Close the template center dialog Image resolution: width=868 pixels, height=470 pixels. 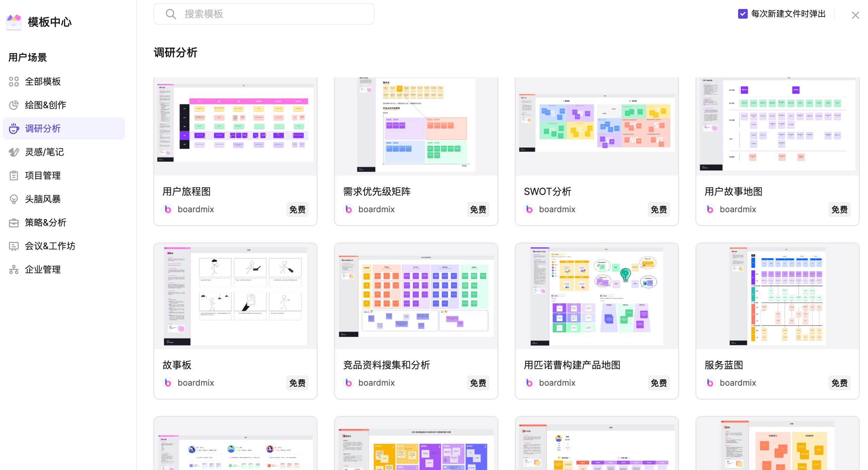pos(855,15)
